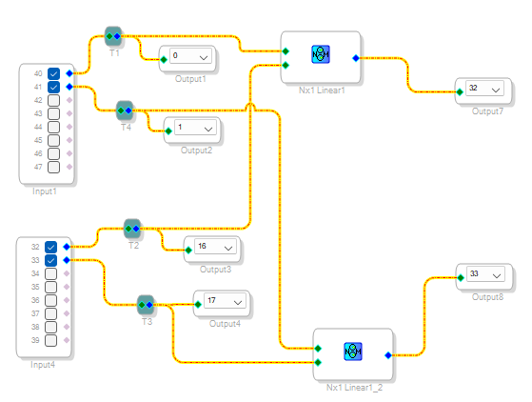Open the Output8 channel dropdown showing 33
The height and width of the screenshot is (402, 532).
tap(485, 274)
